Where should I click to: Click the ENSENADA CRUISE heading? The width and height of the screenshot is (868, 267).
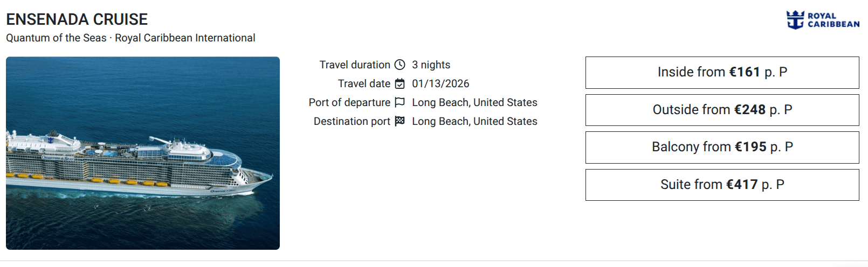tap(77, 19)
